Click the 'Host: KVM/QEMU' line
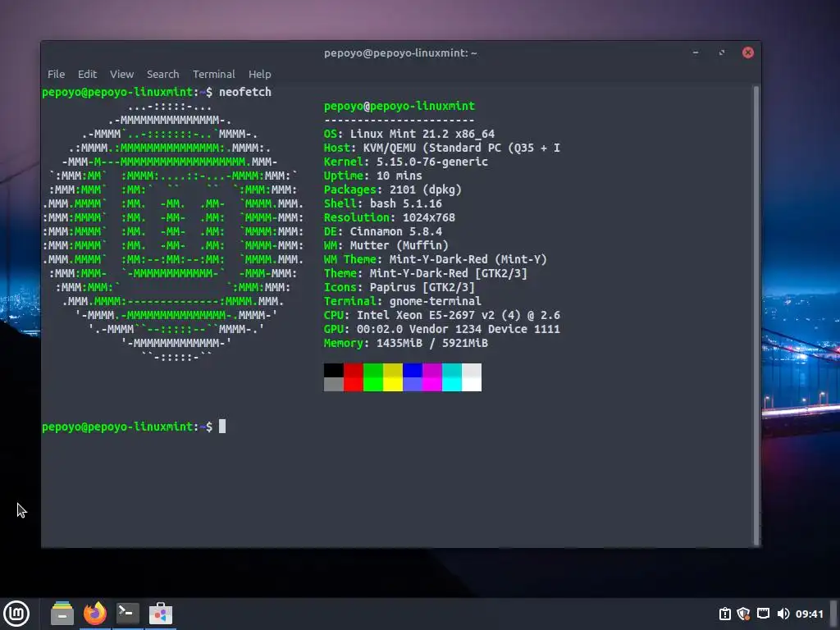This screenshot has width=840, height=630. [x=442, y=148]
